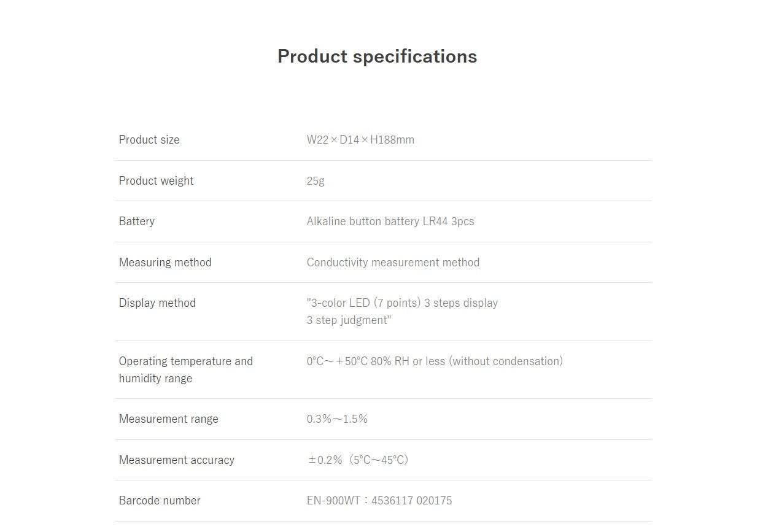Click the 25g weight value
Viewport: 763px width, 532px height.
click(316, 181)
